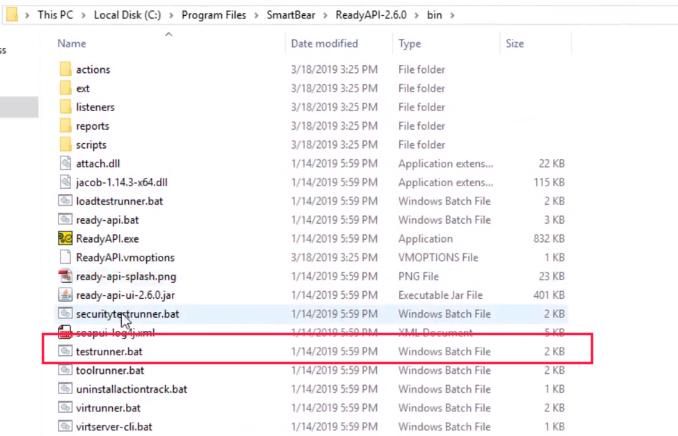678x436 pixels.
Task: Expand chevron after SmartBear breadcrumb
Action: click(x=326, y=16)
